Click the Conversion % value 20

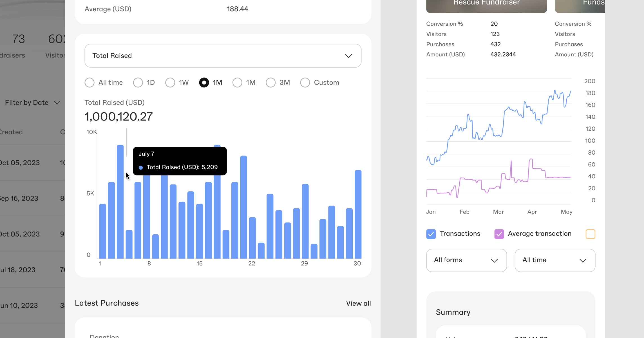click(494, 24)
